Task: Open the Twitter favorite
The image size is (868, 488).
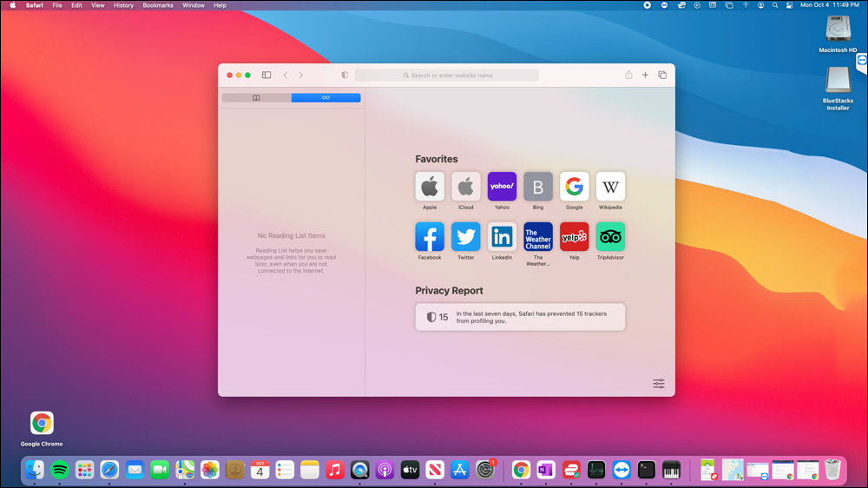Action: (465, 236)
